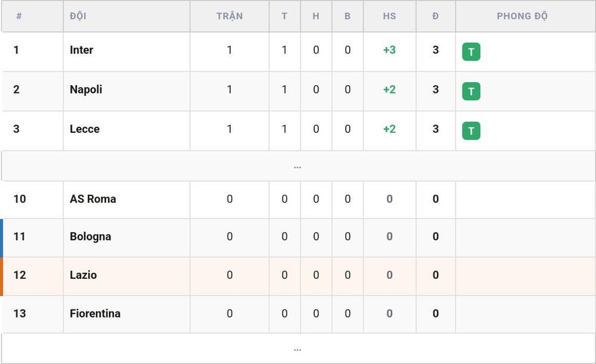Screen dimensions: 596x364
Task: Click Lecce's green T form badge
Action: pyautogui.click(x=471, y=130)
